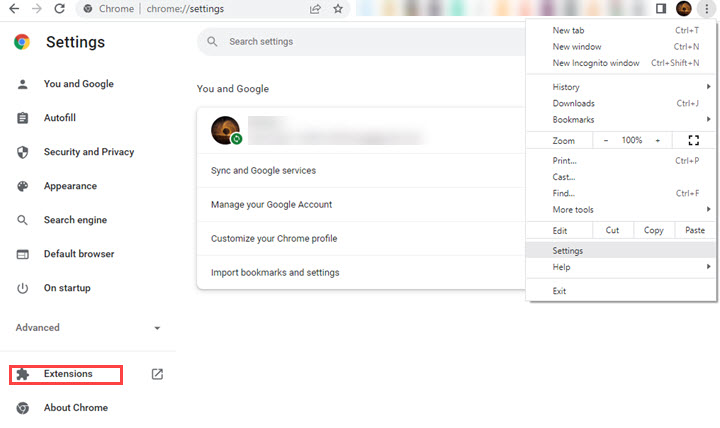Click the browser forward arrow
The image size is (720, 428).
[x=37, y=8]
